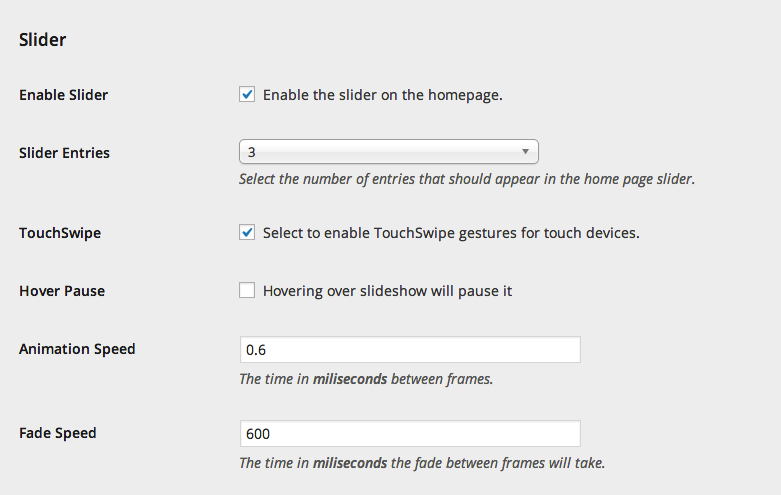Click the Enable Slider row label
This screenshot has width=781, height=495.
pyautogui.click(x=64, y=95)
